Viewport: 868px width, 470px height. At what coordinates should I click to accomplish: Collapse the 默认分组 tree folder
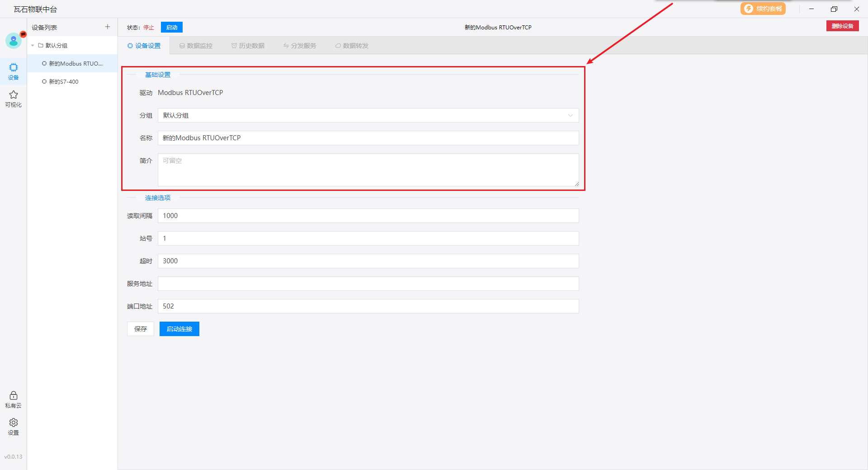coord(33,46)
